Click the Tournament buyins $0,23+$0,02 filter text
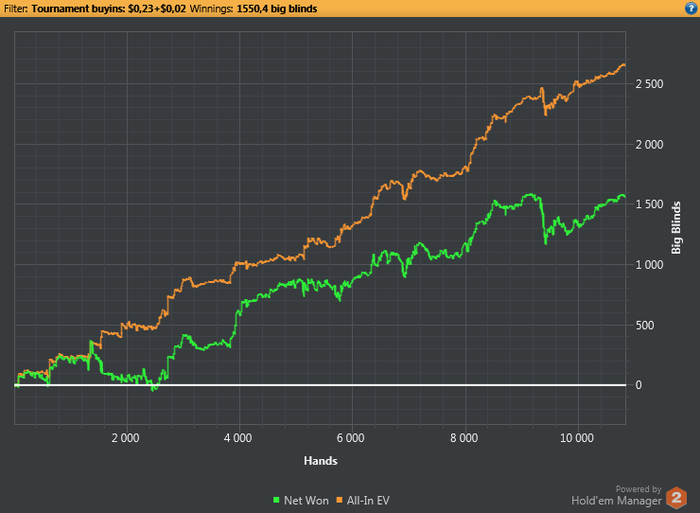 pos(108,8)
